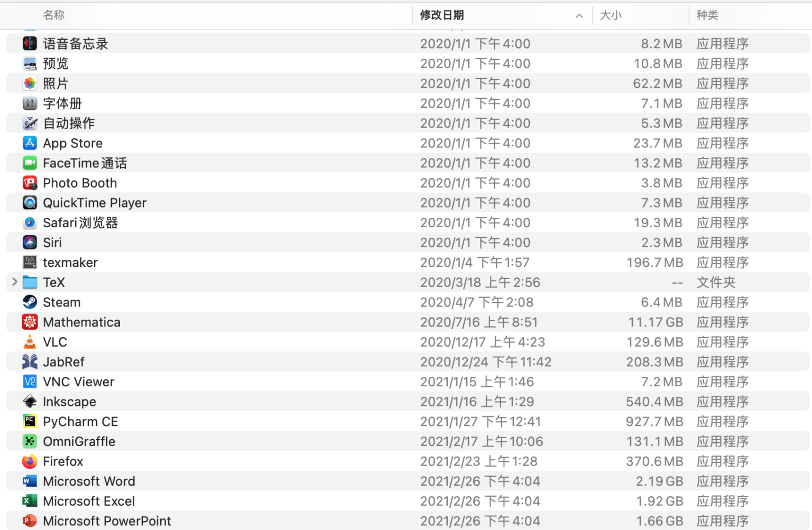Click the FaceTime app icon
This screenshot has width=812, height=530.
click(x=30, y=163)
